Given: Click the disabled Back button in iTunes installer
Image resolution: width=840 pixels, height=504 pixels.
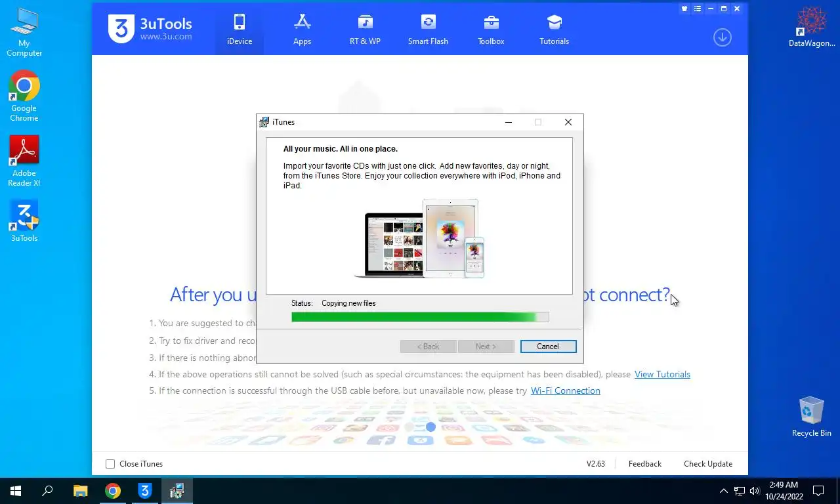Looking at the screenshot, I should (429, 346).
